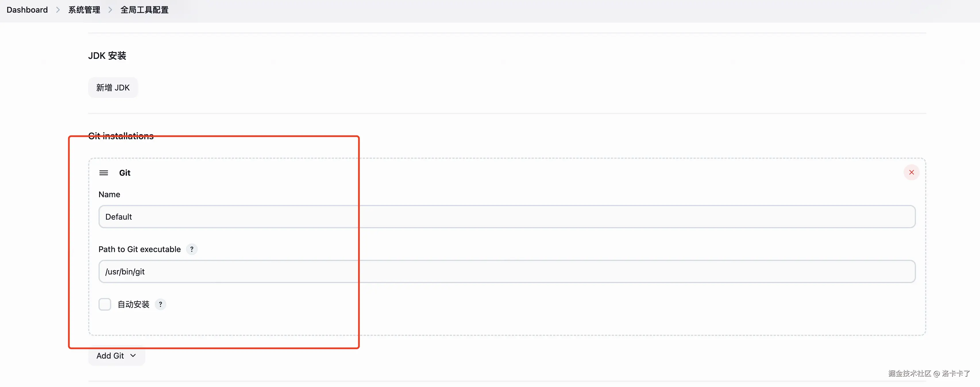
Task: Click the Dashboard breadcrumb link
Action: point(27,10)
